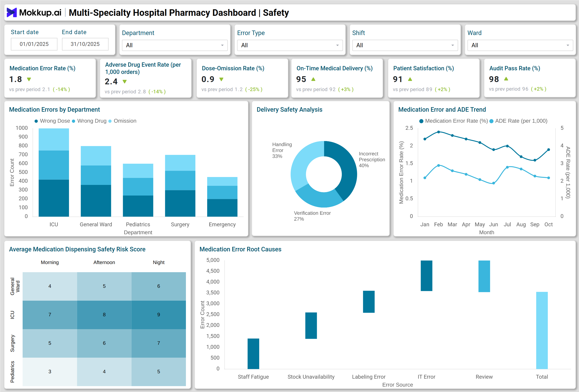Image resolution: width=579 pixels, height=392 pixels.
Task: Select the Verification Error donut slice
Action: [x=320, y=198]
